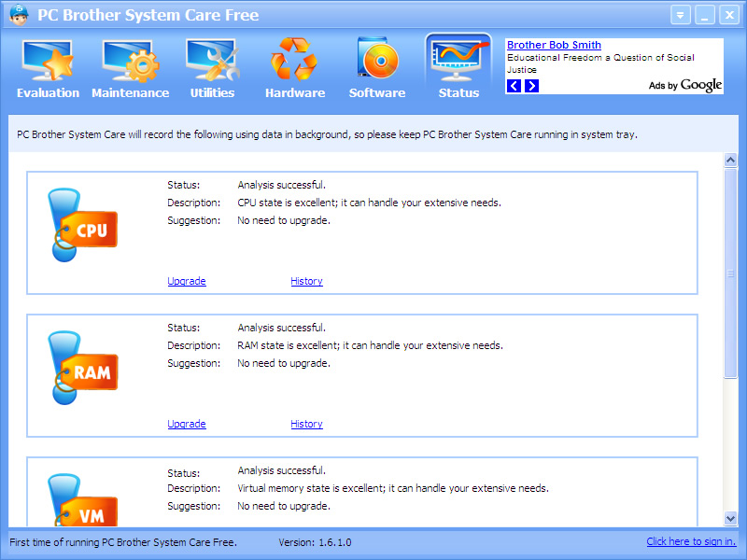
Task: Click the 'Ads by Google' label
Action: click(x=685, y=85)
